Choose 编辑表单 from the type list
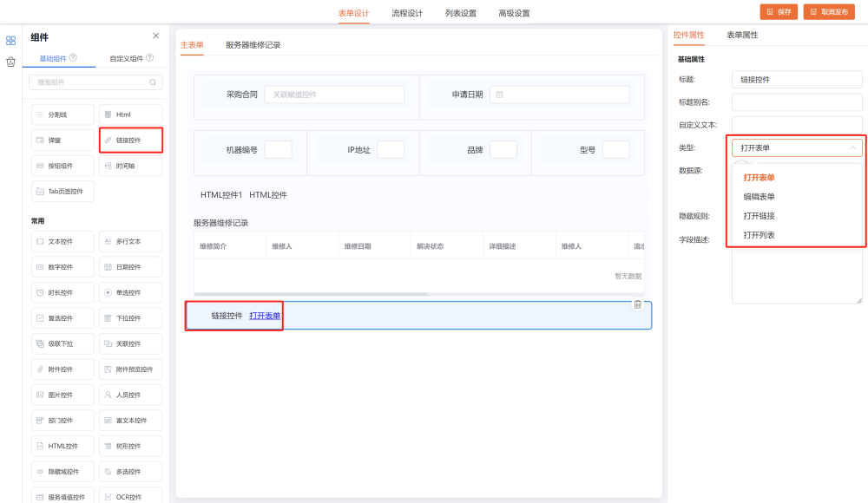Viewport: 868px width, 503px height. (x=759, y=197)
